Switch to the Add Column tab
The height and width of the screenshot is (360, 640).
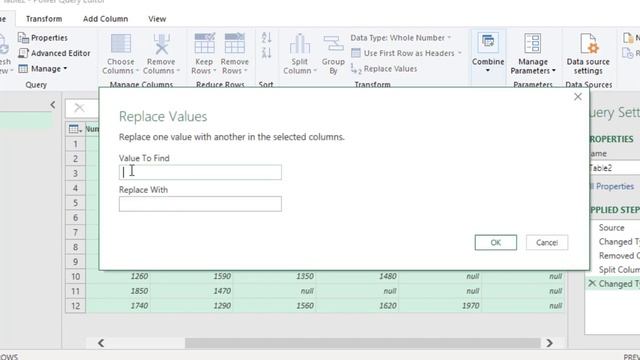pyautogui.click(x=105, y=19)
